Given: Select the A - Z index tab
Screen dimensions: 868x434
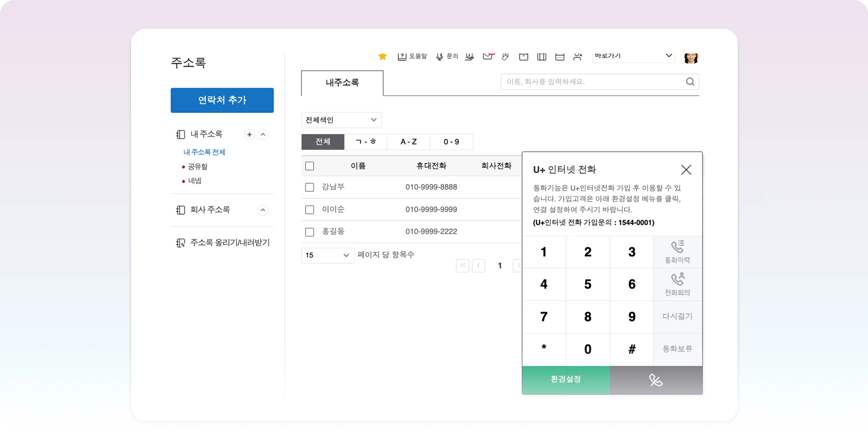Looking at the screenshot, I should click(x=409, y=142).
